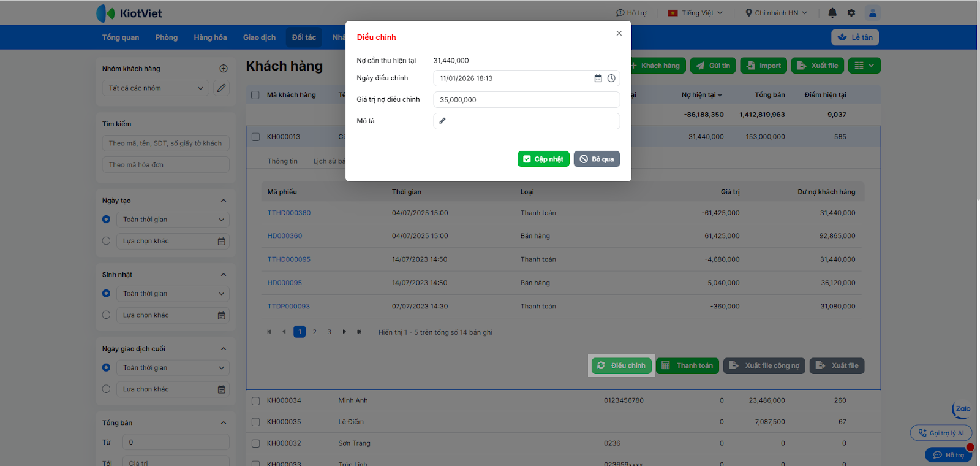980x466 pixels.
Task: Close the Điều chỉnh dialog
Action: 619,33
